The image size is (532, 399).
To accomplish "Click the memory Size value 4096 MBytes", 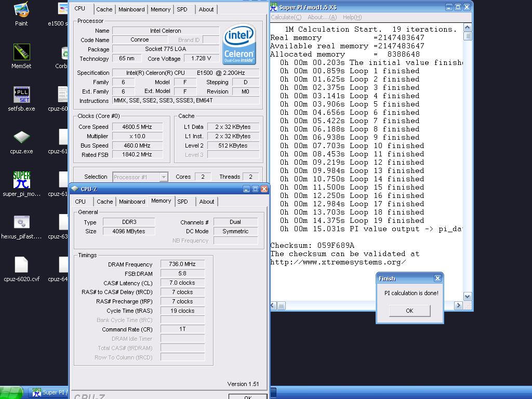I will click(x=129, y=231).
